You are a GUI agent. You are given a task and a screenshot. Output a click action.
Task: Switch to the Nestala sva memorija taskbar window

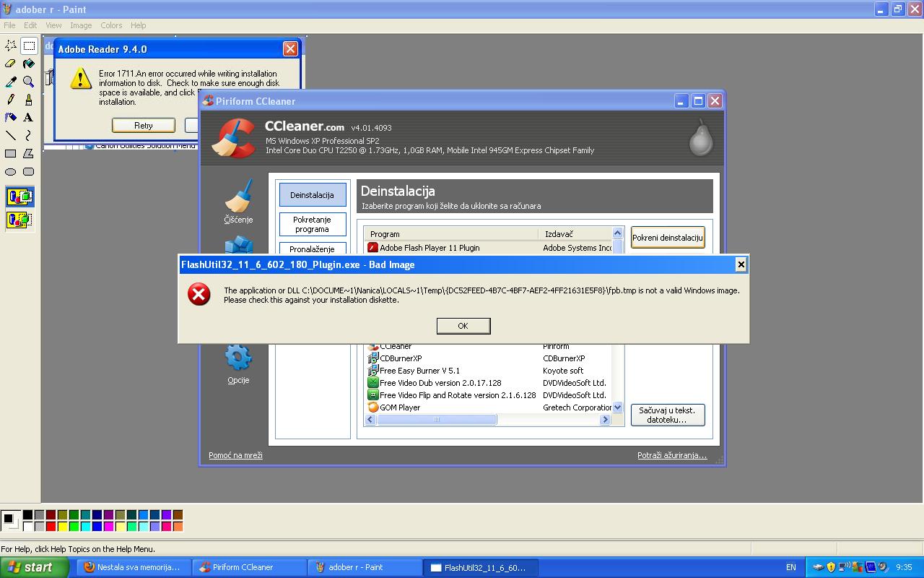click(134, 567)
